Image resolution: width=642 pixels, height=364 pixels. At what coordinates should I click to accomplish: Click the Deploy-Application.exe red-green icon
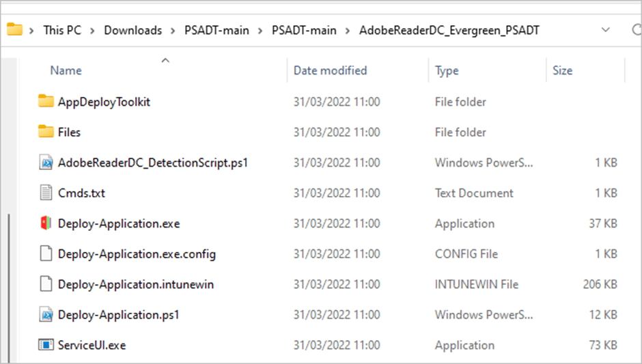click(x=46, y=223)
